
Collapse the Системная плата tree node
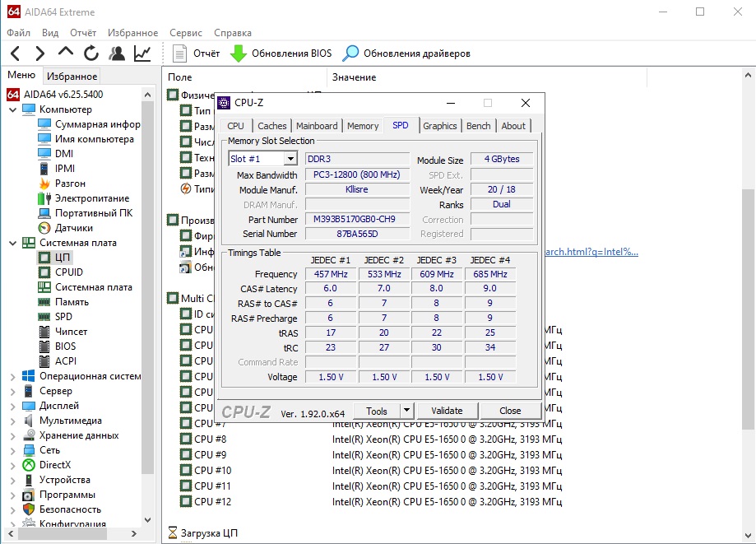(12, 243)
